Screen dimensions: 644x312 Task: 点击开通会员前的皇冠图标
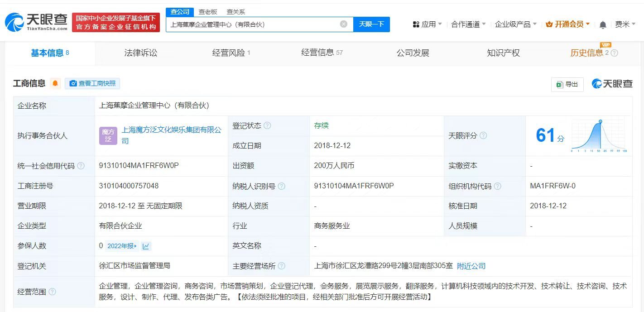[550, 24]
